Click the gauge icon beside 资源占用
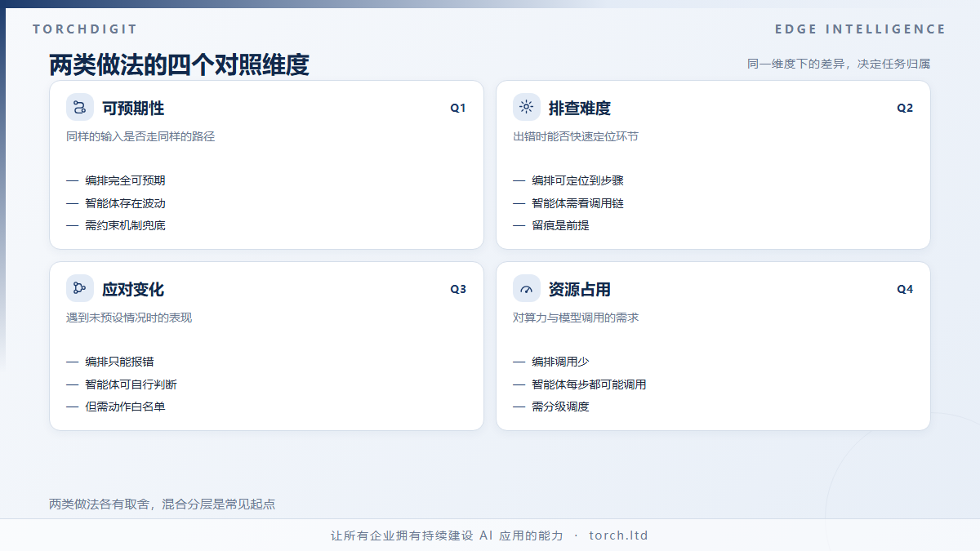Viewport: 980px width, 551px height. pyautogui.click(x=527, y=288)
